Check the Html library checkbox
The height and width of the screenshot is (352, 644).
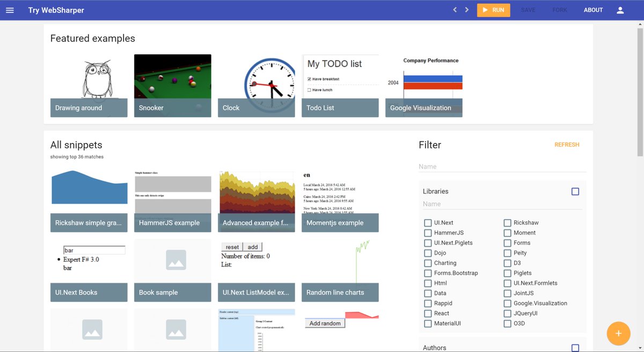coord(428,283)
